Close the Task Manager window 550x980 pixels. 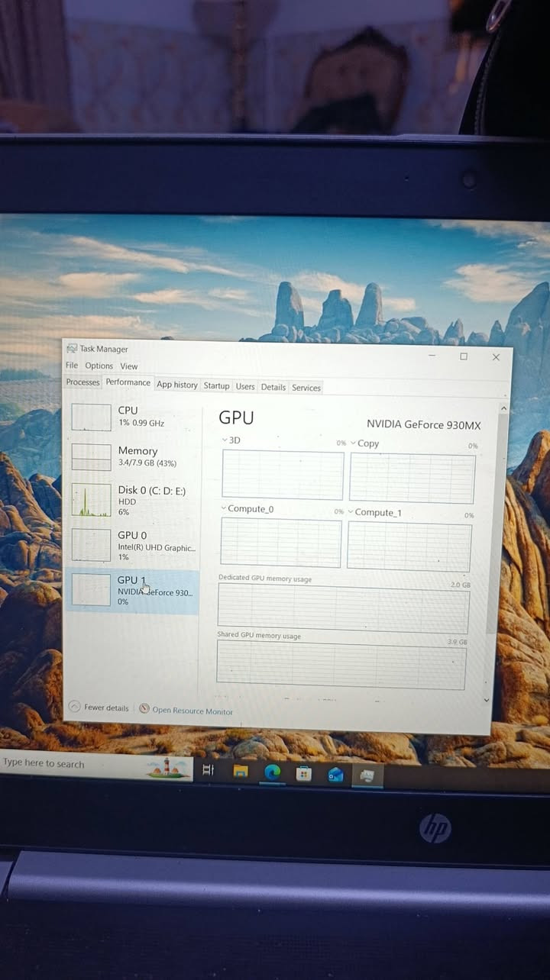[x=496, y=357]
